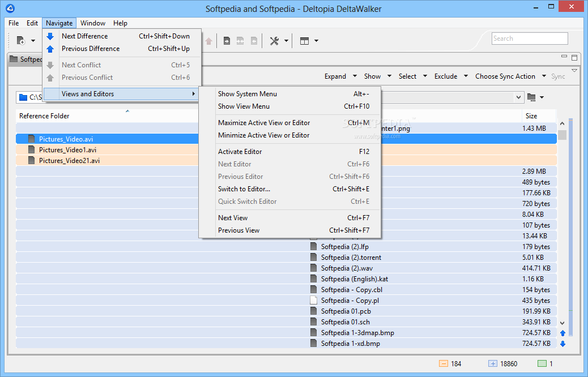The width and height of the screenshot is (588, 377).
Task: Open the Select dropdown arrow
Action: (x=425, y=76)
